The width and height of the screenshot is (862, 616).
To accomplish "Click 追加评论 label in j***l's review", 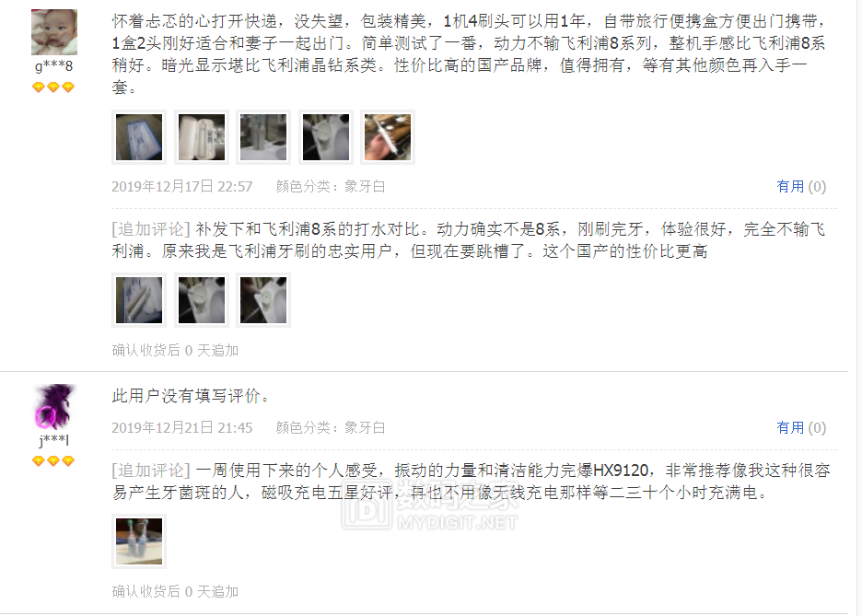I will [x=151, y=471].
